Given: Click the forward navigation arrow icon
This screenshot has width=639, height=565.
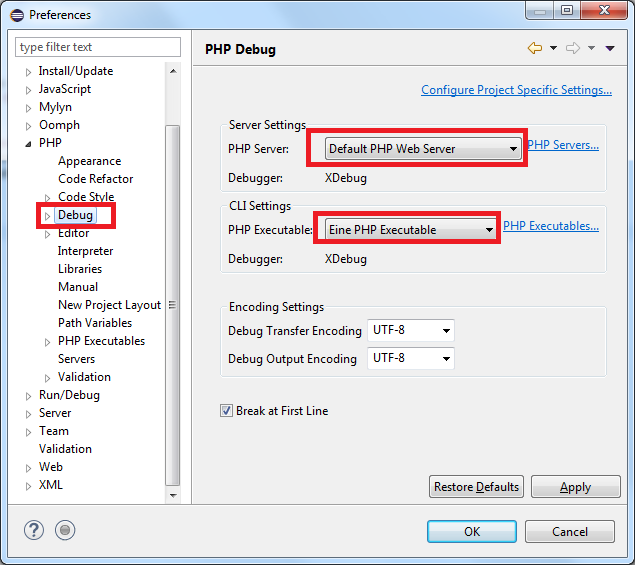Looking at the screenshot, I should coord(573,48).
